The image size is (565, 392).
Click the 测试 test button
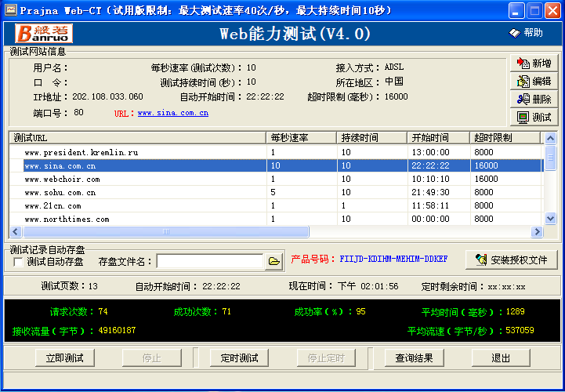tap(534, 117)
